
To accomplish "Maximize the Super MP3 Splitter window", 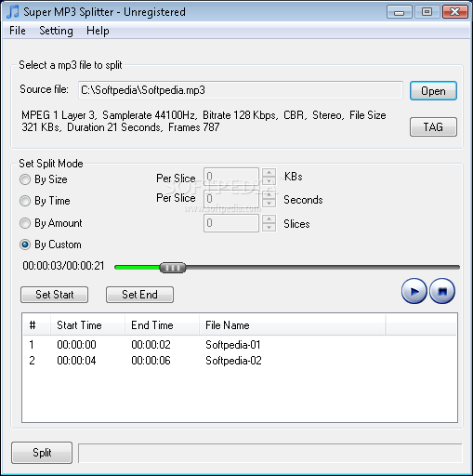I will click(x=427, y=12).
